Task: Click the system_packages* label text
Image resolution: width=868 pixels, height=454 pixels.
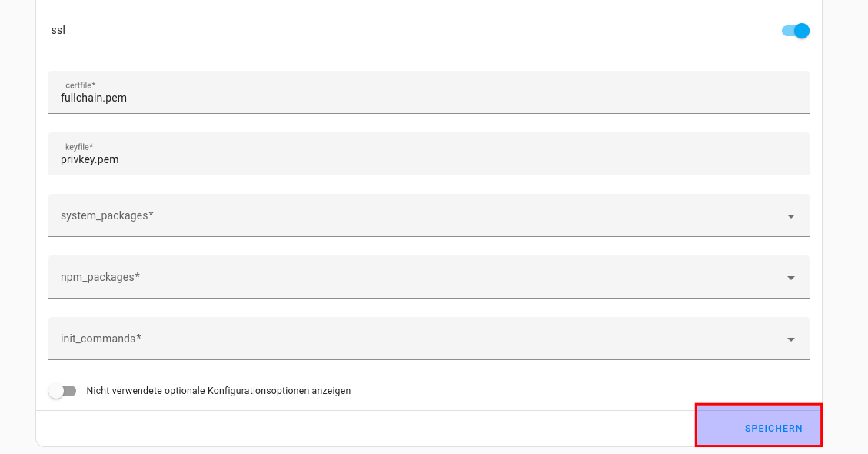Action: (x=107, y=215)
